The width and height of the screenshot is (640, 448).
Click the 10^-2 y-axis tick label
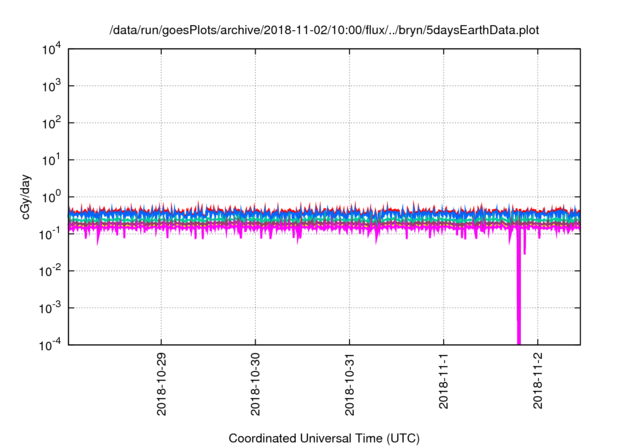[50, 271]
